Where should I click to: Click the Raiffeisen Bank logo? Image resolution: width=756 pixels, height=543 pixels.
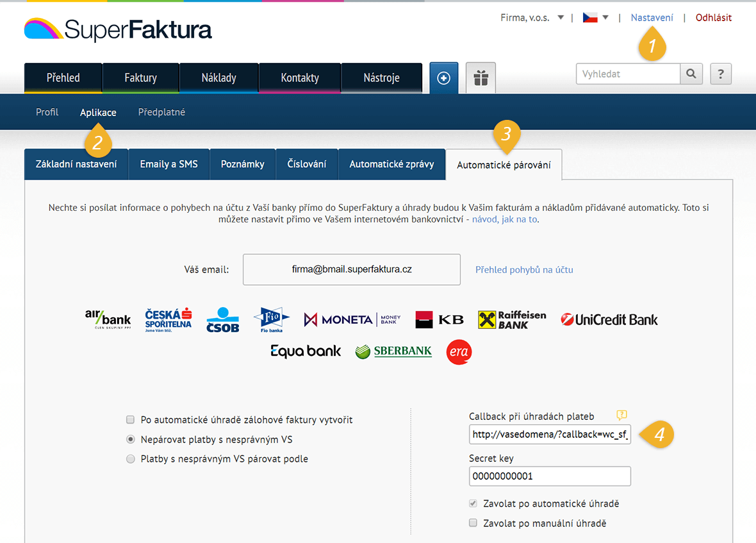(x=512, y=320)
